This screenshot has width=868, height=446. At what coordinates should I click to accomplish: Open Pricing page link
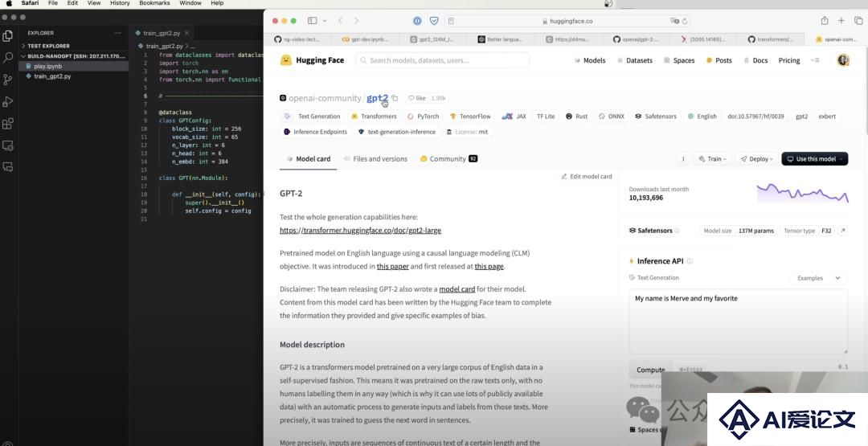789,60
